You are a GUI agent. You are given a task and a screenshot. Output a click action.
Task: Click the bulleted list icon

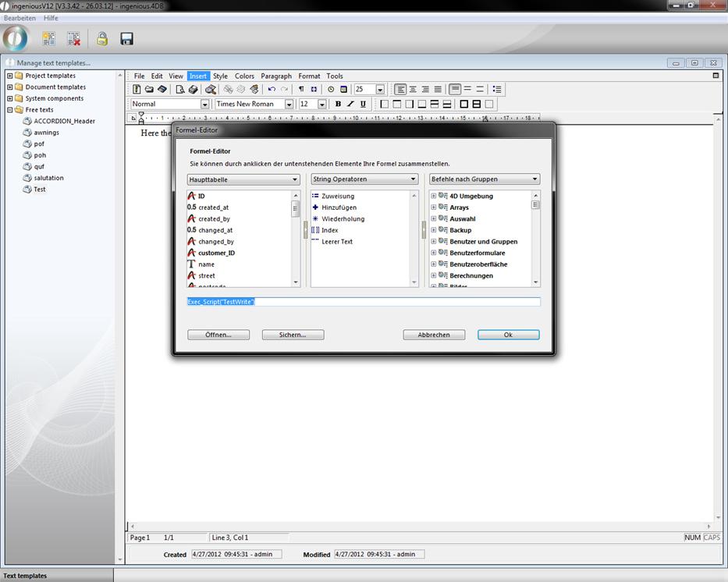coord(497,90)
